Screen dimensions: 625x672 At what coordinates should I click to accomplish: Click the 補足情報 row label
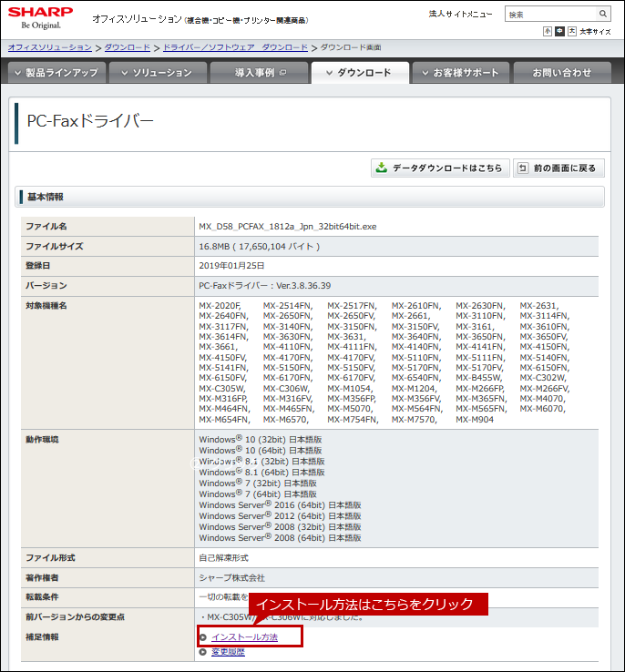click(42, 637)
